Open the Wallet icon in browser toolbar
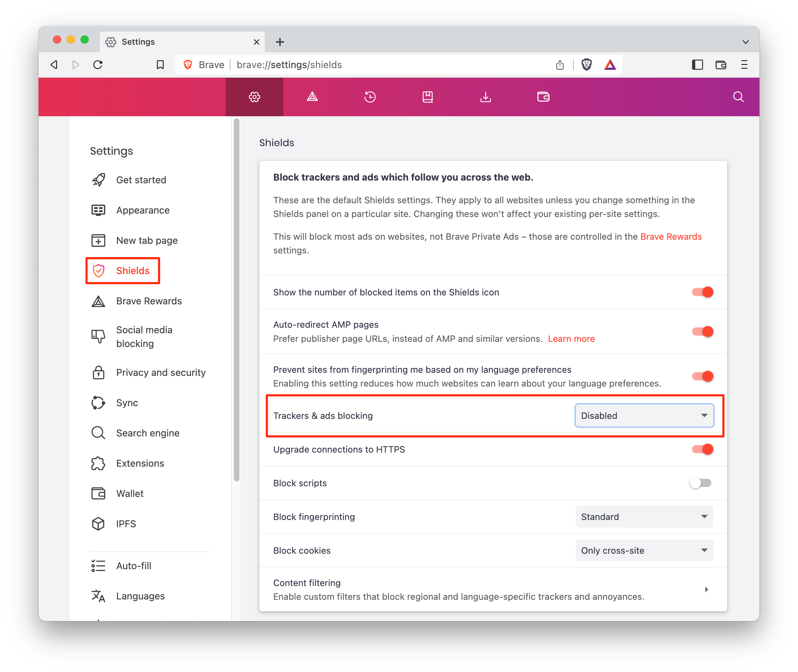Image resolution: width=798 pixels, height=672 pixels. [721, 65]
